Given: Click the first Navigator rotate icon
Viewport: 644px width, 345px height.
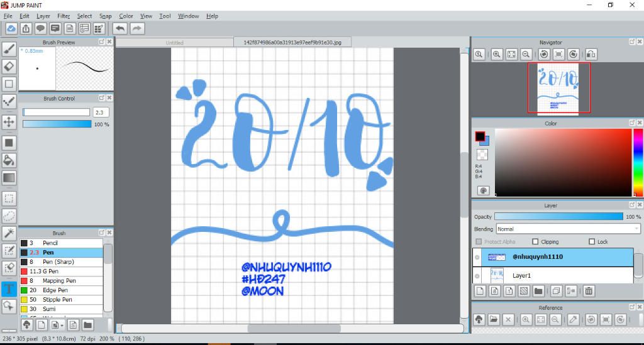Looking at the screenshot, I should click(544, 54).
